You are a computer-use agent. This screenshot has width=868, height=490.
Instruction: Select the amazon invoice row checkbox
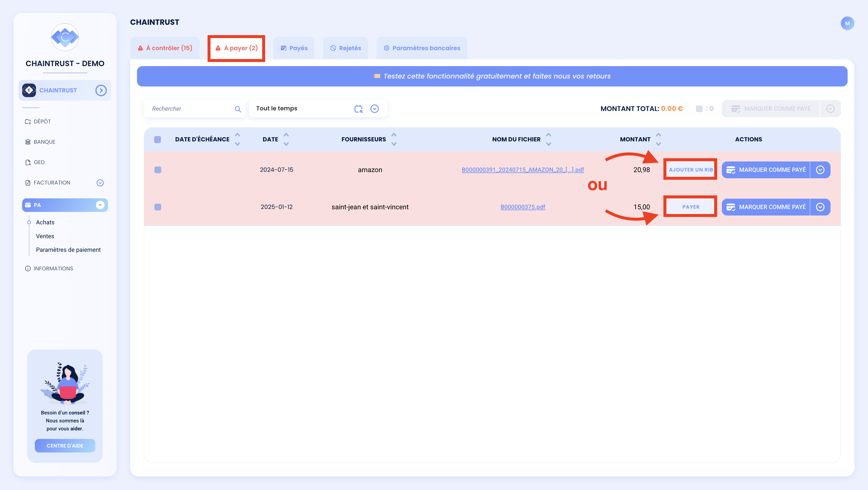[158, 170]
